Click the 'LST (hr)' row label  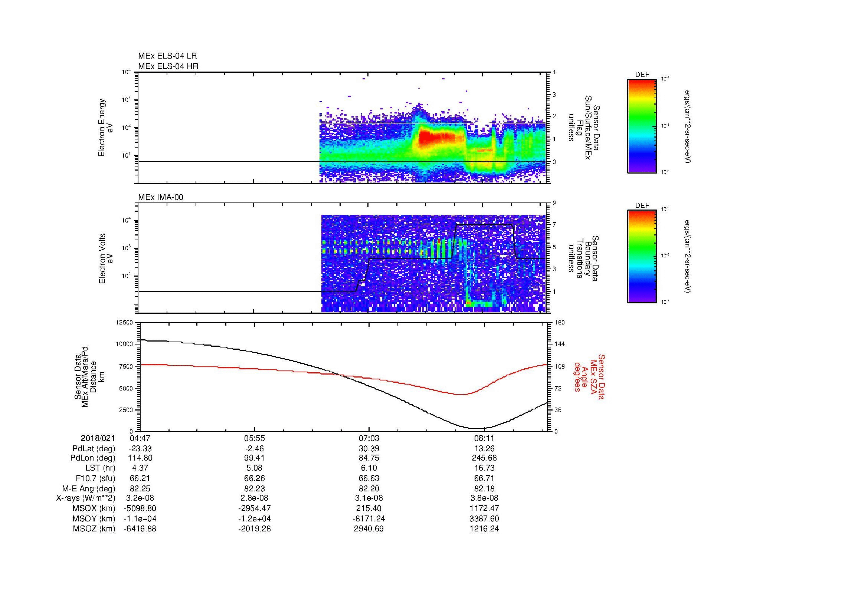coord(100,468)
